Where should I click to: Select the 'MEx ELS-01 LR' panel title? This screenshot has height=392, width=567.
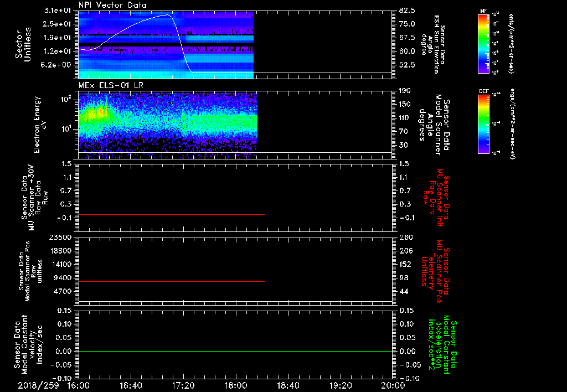(x=111, y=85)
